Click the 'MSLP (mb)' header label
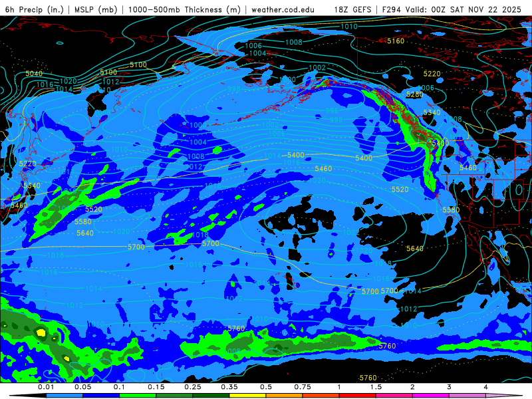Screen dimensions: 532x399 click(x=96, y=9)
